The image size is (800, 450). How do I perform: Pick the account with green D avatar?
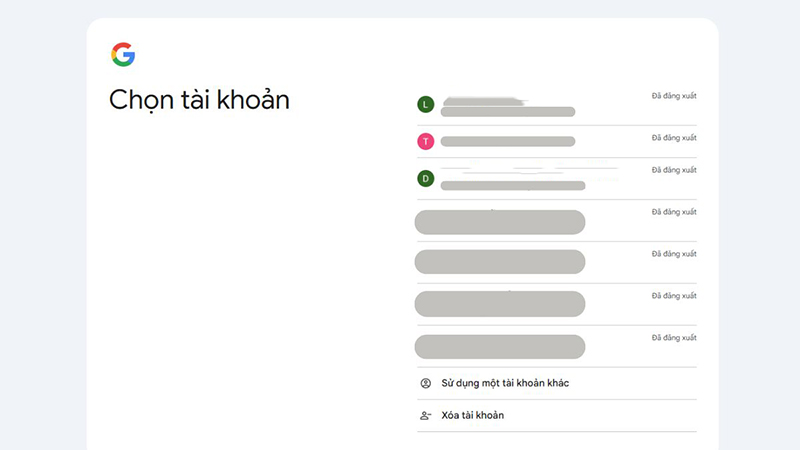[426, 178]
